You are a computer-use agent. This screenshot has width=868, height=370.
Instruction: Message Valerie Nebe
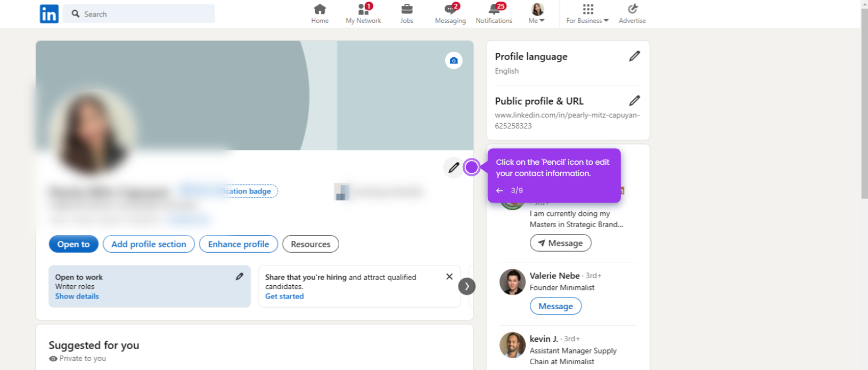(555, 307)
